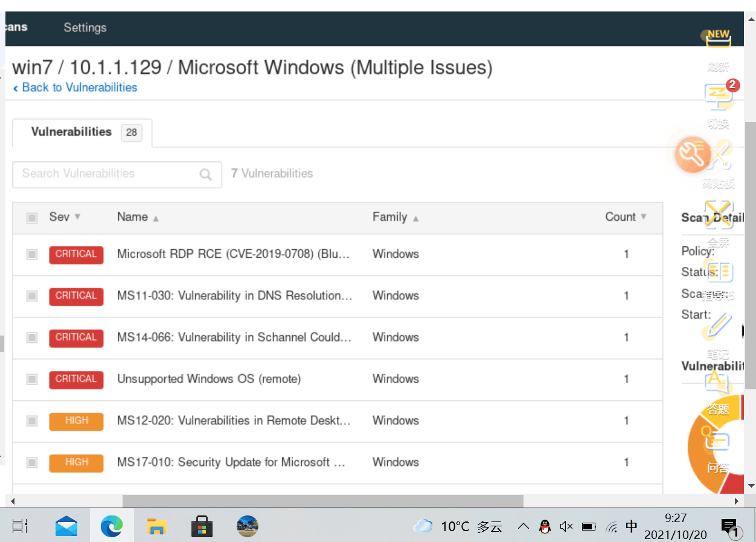Click the horizontal scrollbar right arrow
The image size is (756, 542).
736,501
